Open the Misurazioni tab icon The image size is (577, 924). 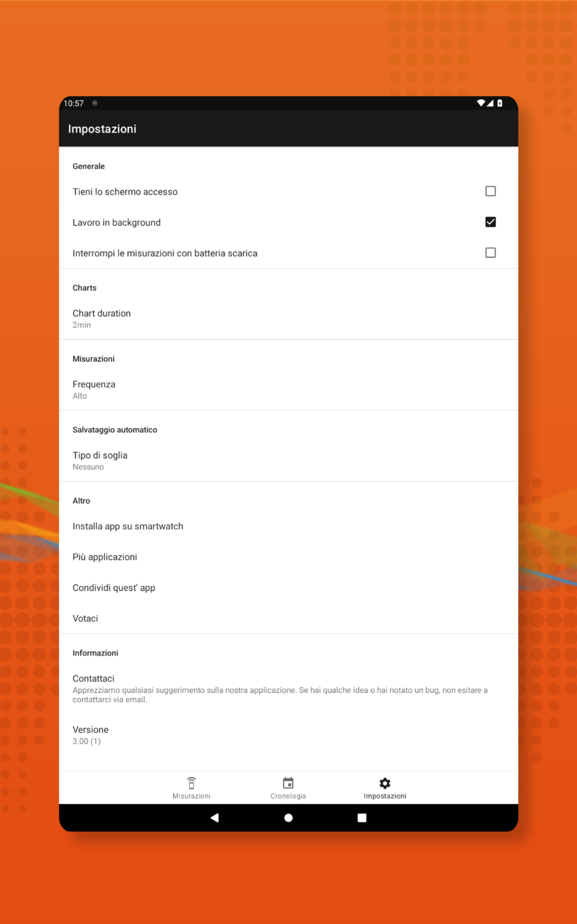[191, 783]
